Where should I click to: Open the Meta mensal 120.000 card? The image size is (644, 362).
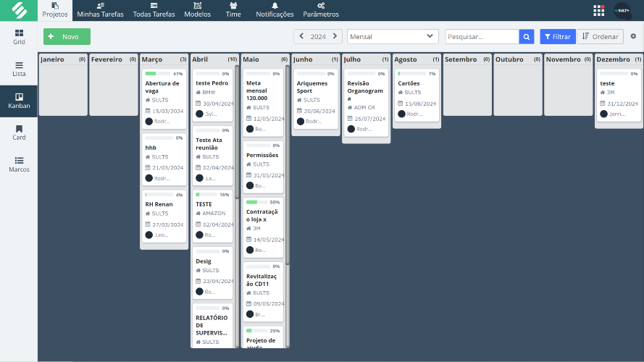pos(263,103)
